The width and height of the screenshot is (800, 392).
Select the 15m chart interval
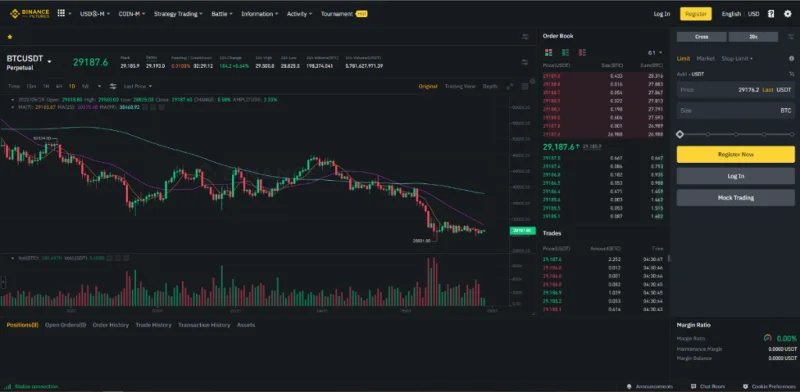32,86
